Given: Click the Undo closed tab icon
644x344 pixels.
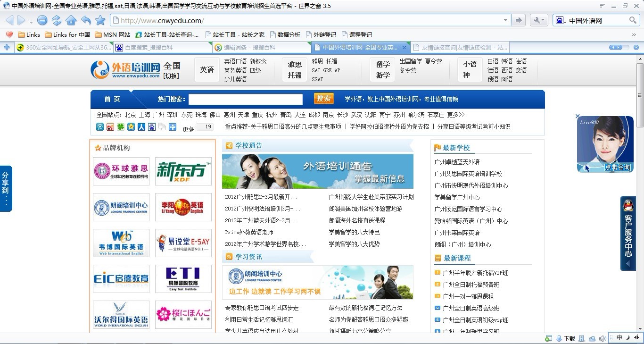Looking at the screenshot, I should [86, 20].
